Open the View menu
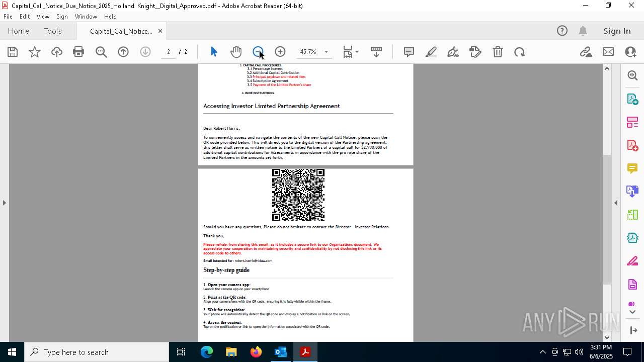The width and height of the screenshot is (644, 362). point(43,17)
